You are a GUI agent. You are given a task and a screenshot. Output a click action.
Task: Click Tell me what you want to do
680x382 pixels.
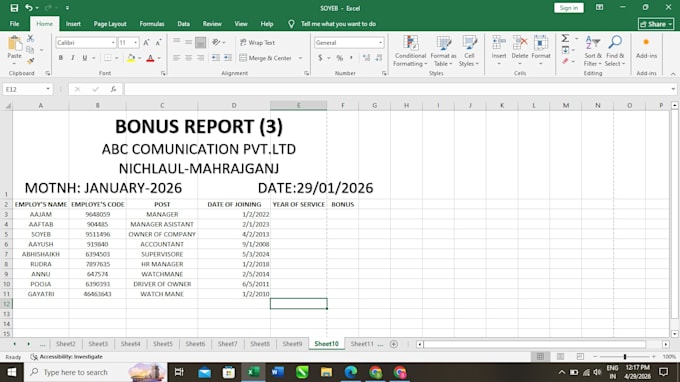338,24
